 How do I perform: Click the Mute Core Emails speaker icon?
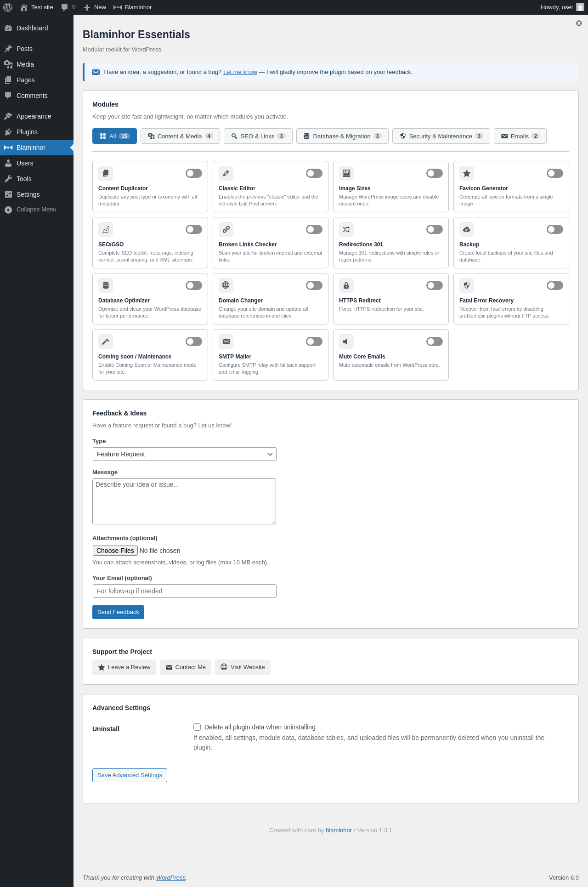(346, 341)
